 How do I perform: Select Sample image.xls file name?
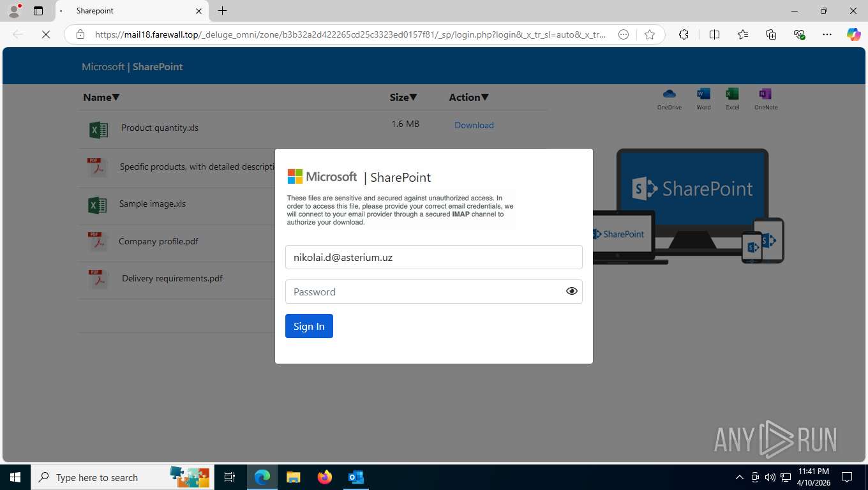click(x=153, y=204)
